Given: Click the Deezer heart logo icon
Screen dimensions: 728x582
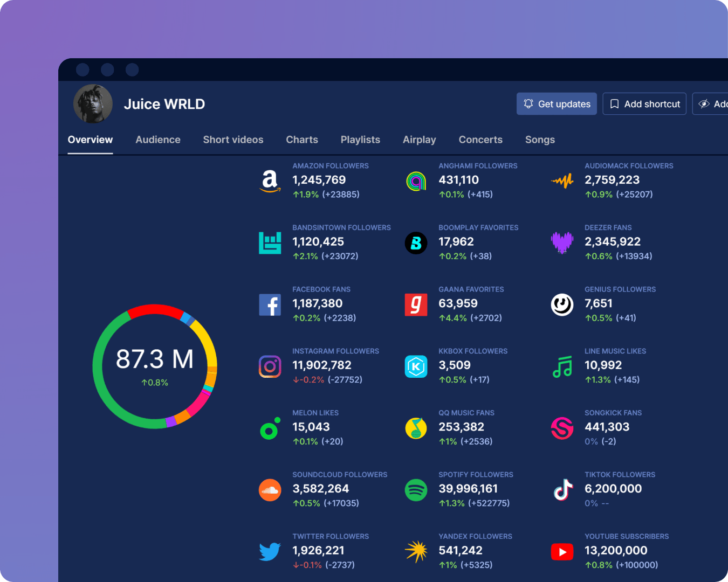Looking at the screenshot, I should click(x=562, y=243).
